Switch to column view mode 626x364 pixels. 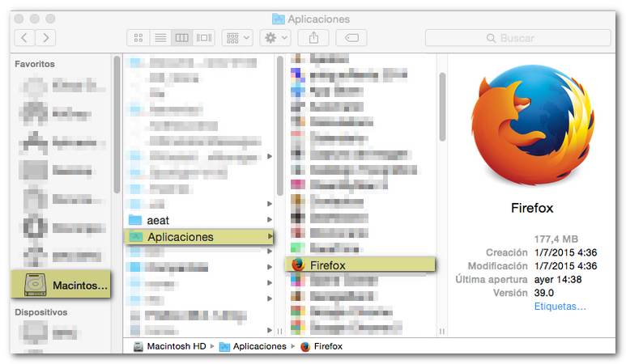[181, 38]
